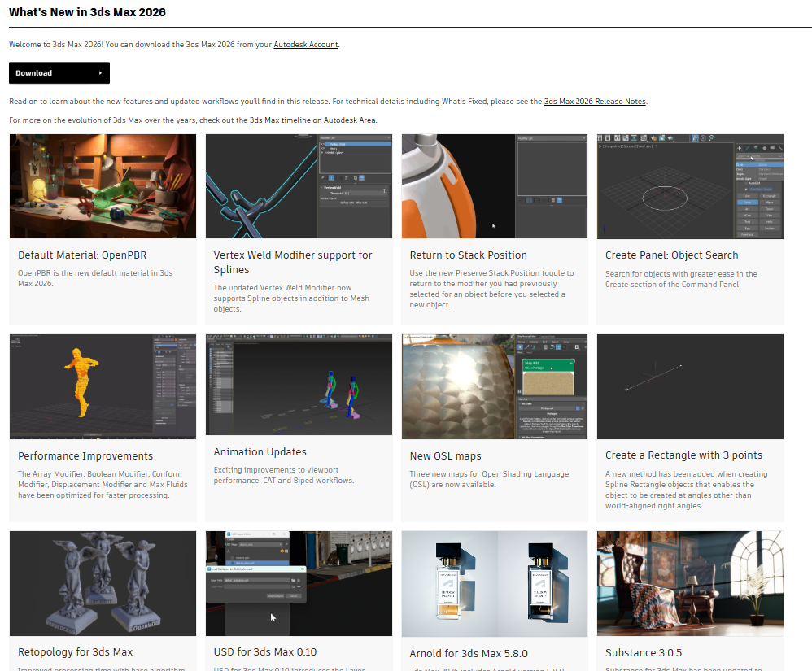Open the Arnold perfume bottles thumbnail
The width and height of the screenshot is (812, 671).
tap(495, 584)
